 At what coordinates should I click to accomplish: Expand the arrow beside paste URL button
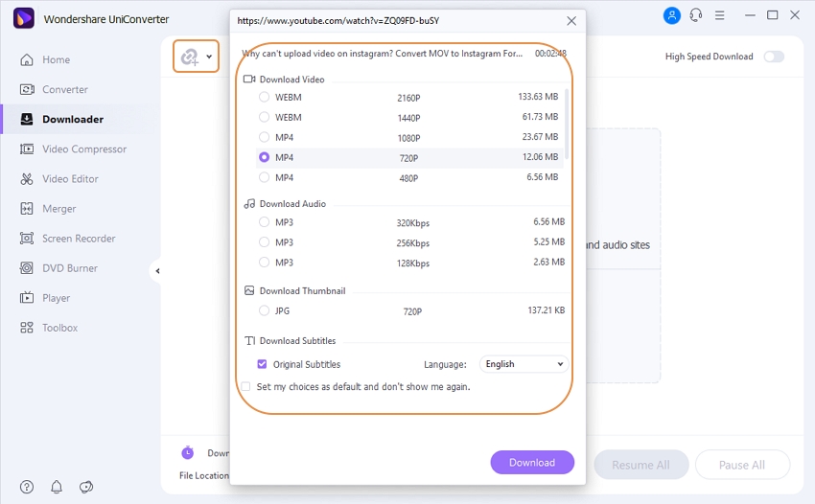(210, 57)
